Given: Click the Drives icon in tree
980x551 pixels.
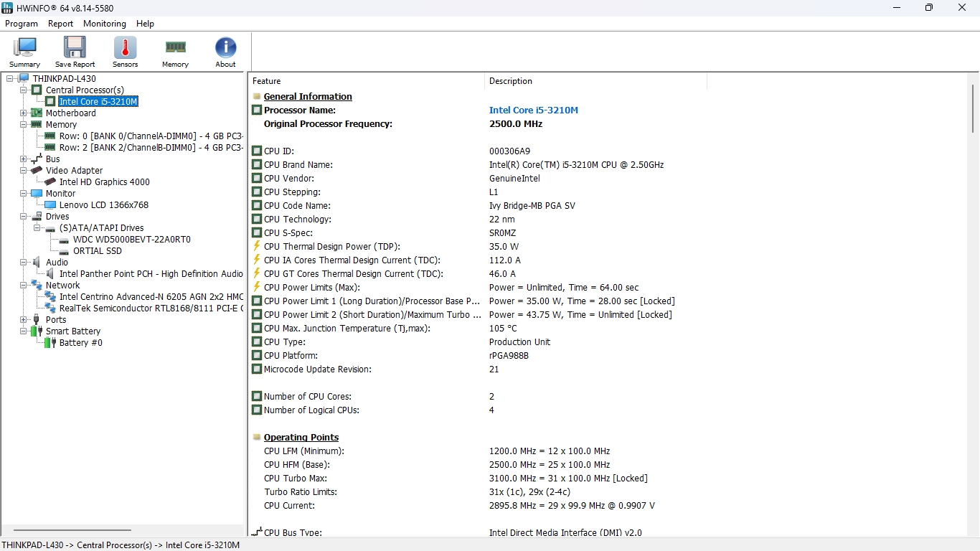Looking at the screenshot, I should tap(37, 217).
